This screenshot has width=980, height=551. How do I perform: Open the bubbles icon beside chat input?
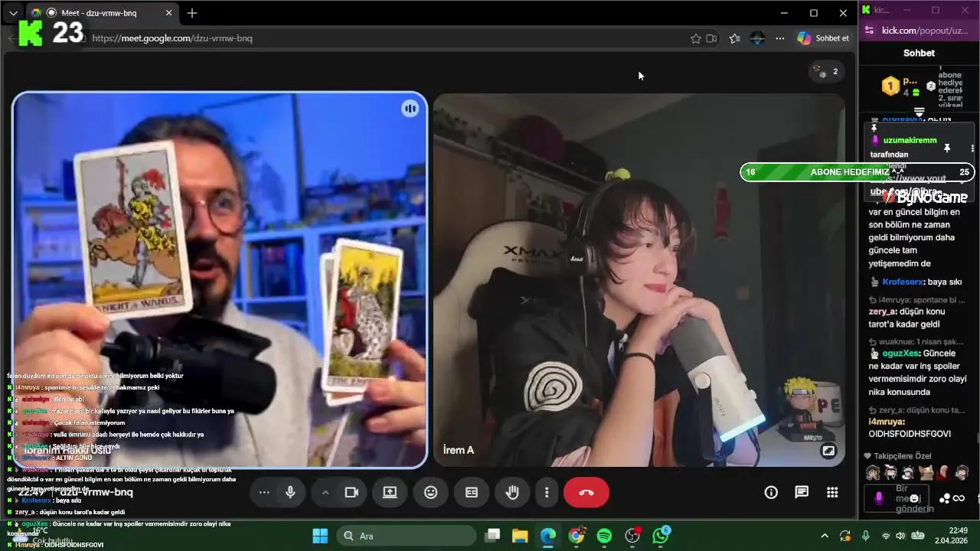click(945, 498)
